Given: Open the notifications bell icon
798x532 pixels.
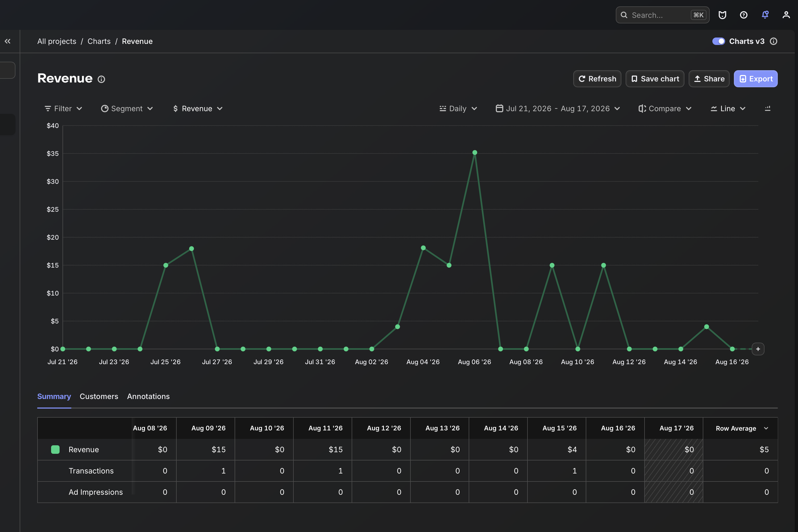Looking at the screenshot, I should click(765, 15).
